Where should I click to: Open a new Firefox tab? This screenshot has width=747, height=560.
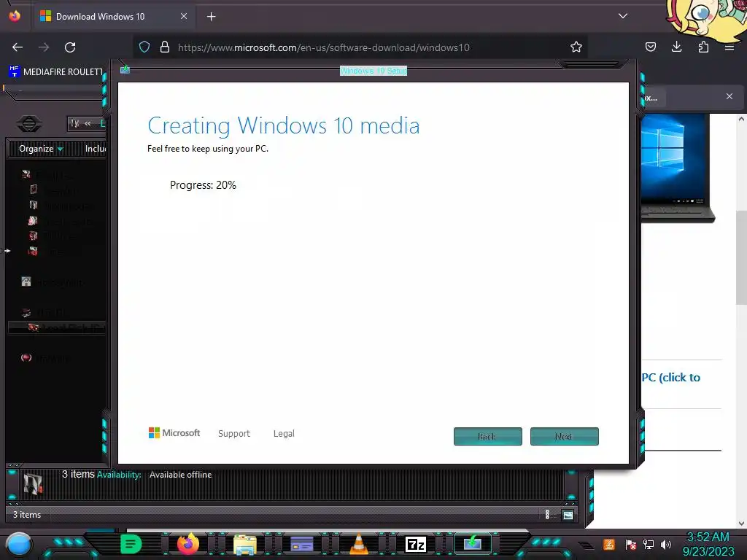(211, 17)
